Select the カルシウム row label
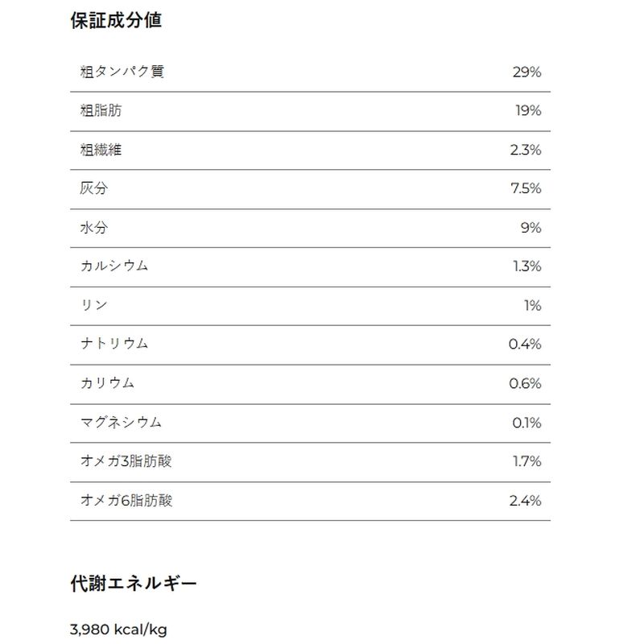Viewport: 644px width, 644px height. point(114,266)
